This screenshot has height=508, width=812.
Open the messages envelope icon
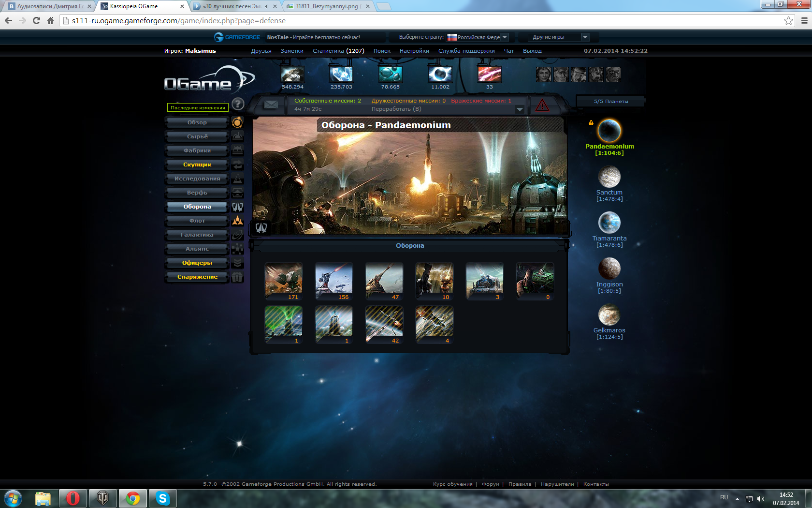pos(271,105)
